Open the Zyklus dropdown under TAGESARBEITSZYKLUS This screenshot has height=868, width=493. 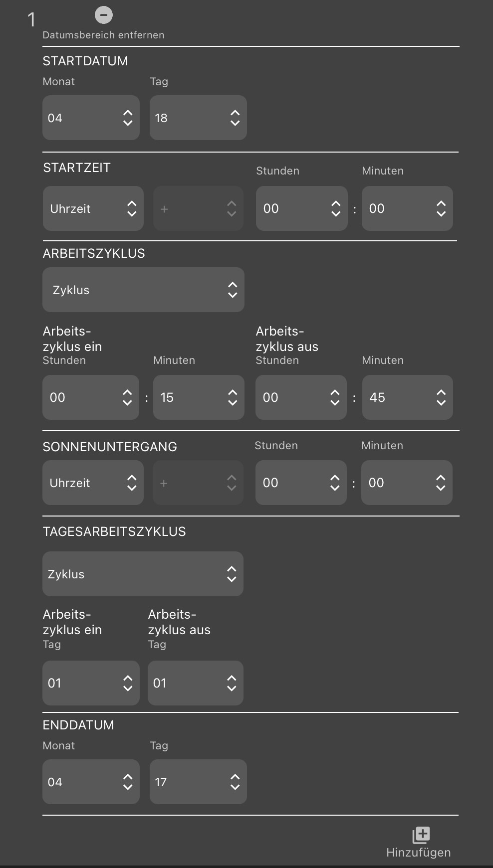coord(143,573)
